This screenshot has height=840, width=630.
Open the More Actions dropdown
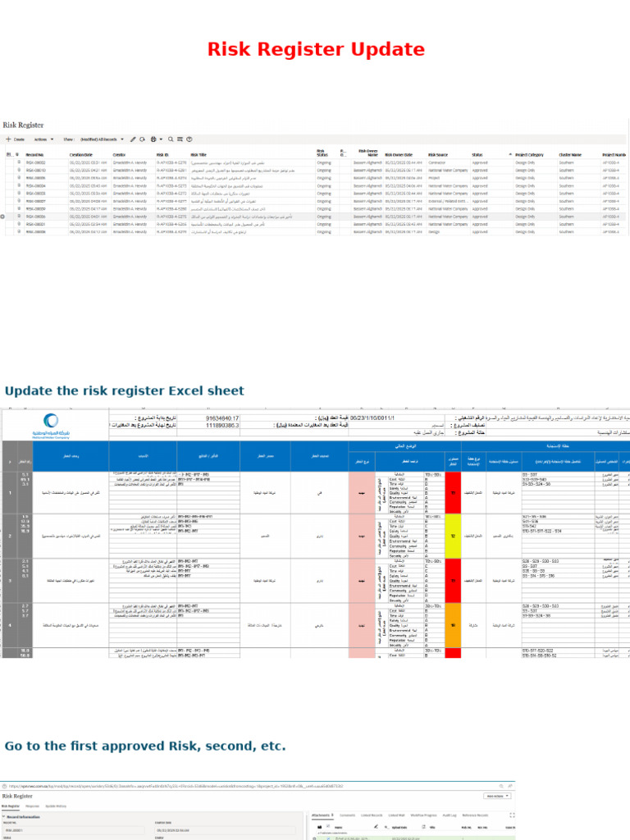click(497, 796)
